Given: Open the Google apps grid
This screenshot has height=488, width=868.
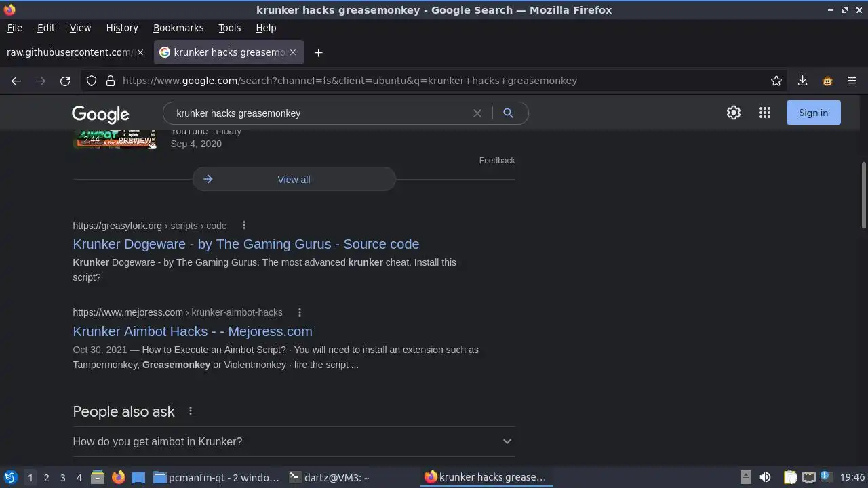Looking at the screenshot, I should tap(765, 113).
